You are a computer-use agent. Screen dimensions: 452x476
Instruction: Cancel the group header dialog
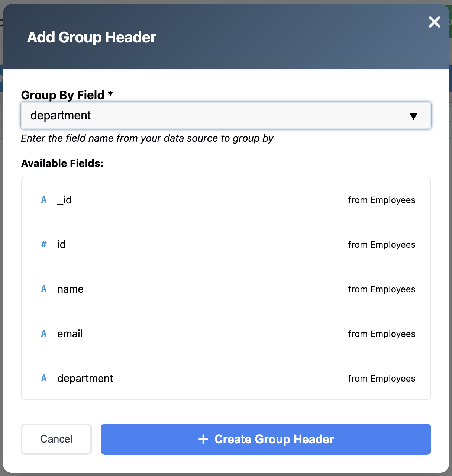56,439
